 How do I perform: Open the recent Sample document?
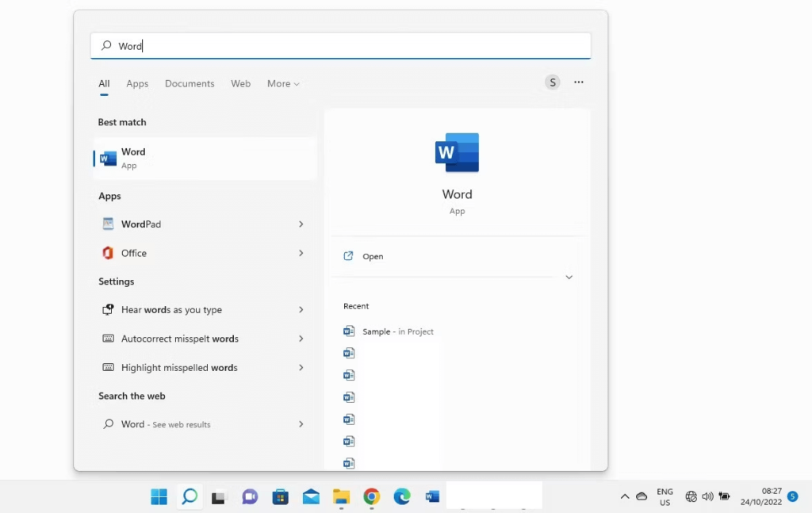point(376,331)
